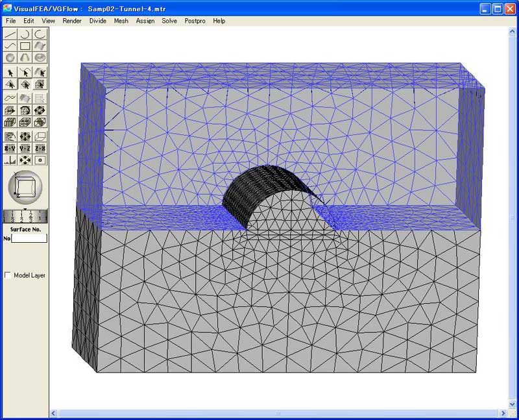
Task: Open the Edit menu
Action: click(29, 21)
